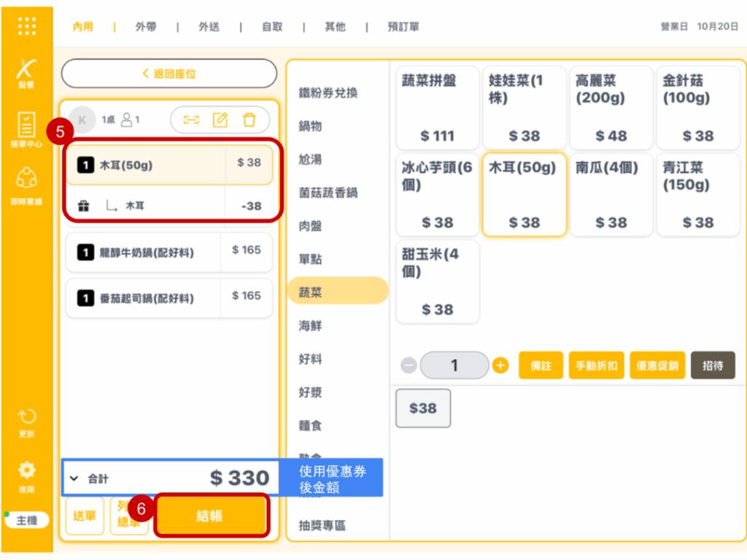Click the quantity field showing 1

(454, 365)
